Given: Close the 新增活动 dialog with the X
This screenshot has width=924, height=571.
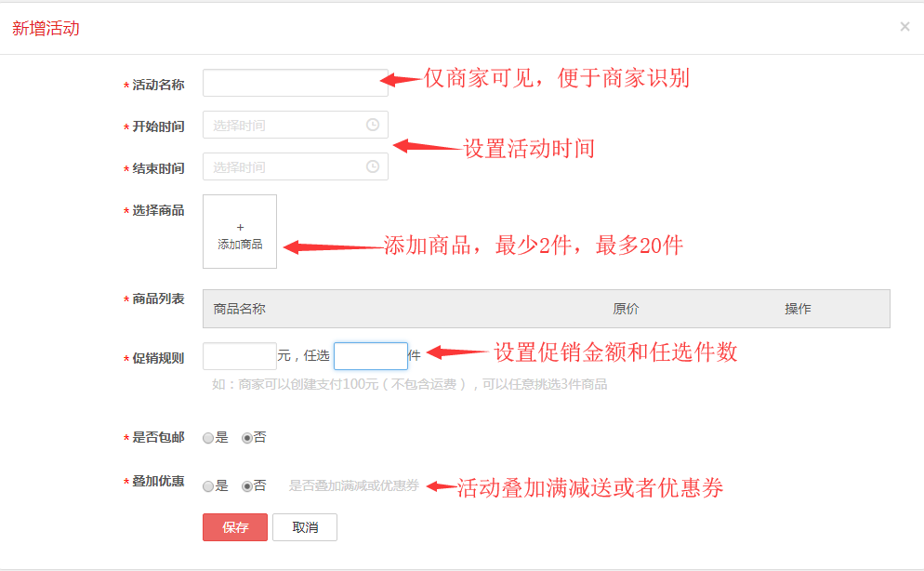Looking at the screenshot, I should pyautogui.click(x=904, y=27).
